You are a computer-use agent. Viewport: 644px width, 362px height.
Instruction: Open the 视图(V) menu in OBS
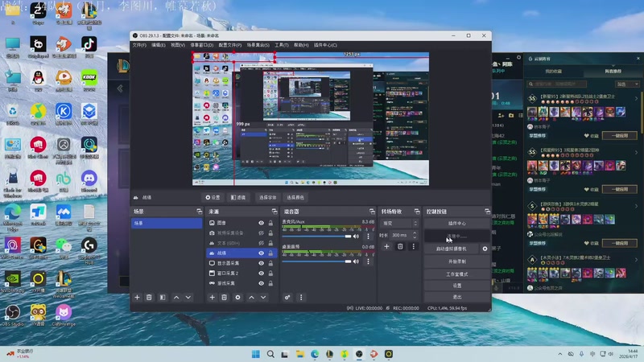pos(177,45)
